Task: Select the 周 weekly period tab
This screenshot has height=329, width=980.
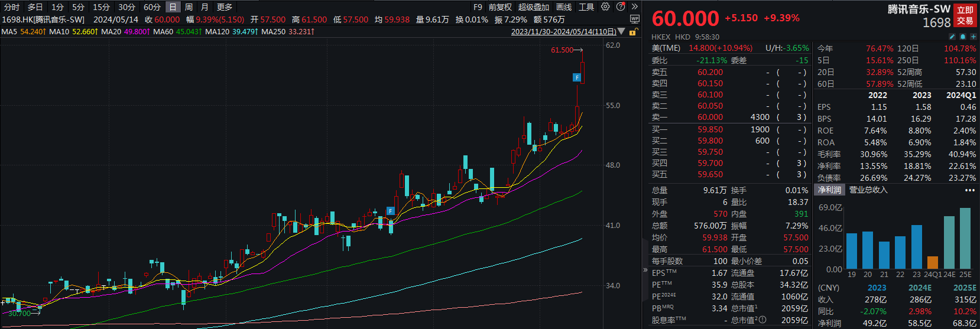Action: [189, 7]
